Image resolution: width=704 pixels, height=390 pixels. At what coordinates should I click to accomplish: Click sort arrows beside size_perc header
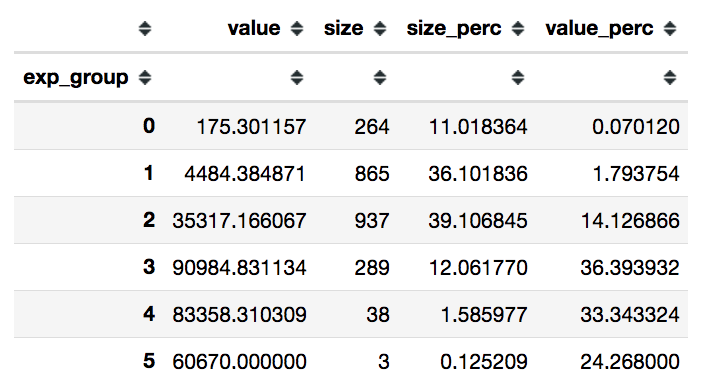(518, 29)
